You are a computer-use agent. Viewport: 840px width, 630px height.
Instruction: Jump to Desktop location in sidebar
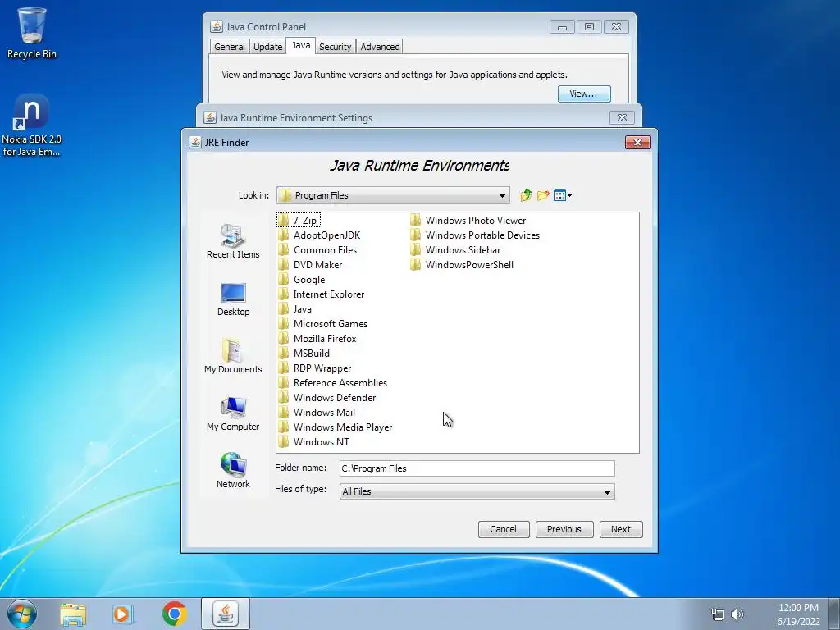click(x=233, y=299)
